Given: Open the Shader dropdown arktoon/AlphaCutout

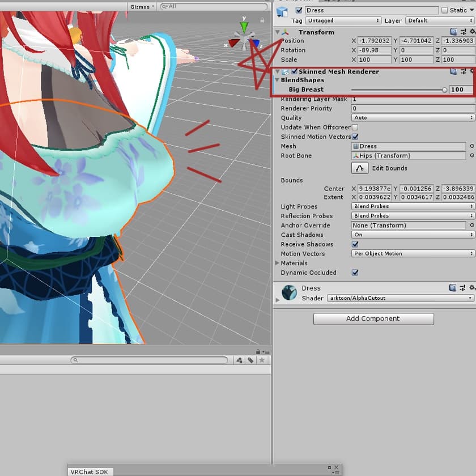Looking at the screenshot, I should point(400,298).
